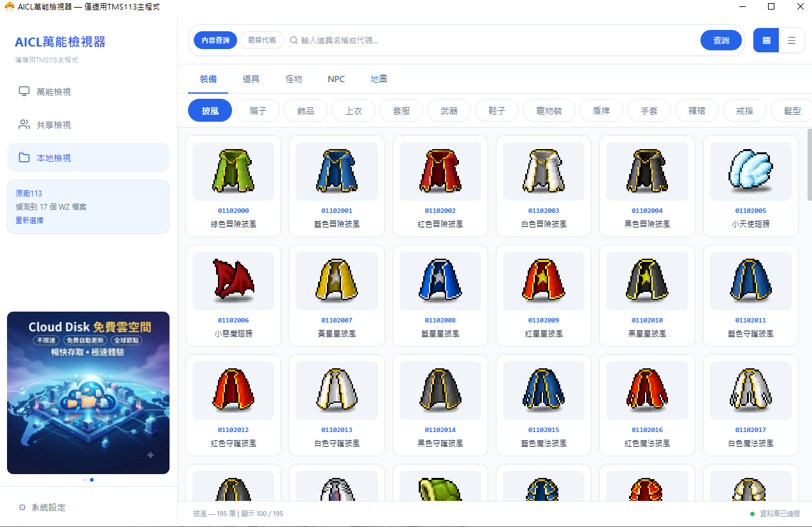Select the 盾牌 category chip
The width and height of the screenshot is (812, 527).
point(601,110)
